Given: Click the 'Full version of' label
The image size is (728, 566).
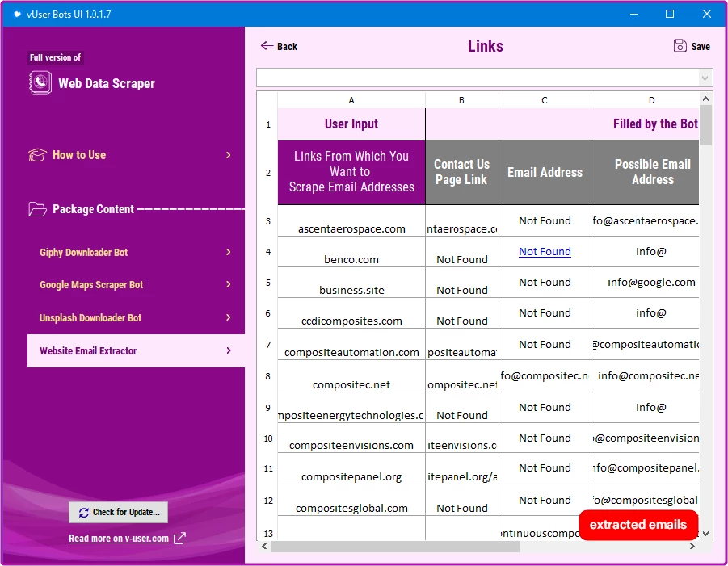Looking at the screenshot, I should (x=55, y=57).
